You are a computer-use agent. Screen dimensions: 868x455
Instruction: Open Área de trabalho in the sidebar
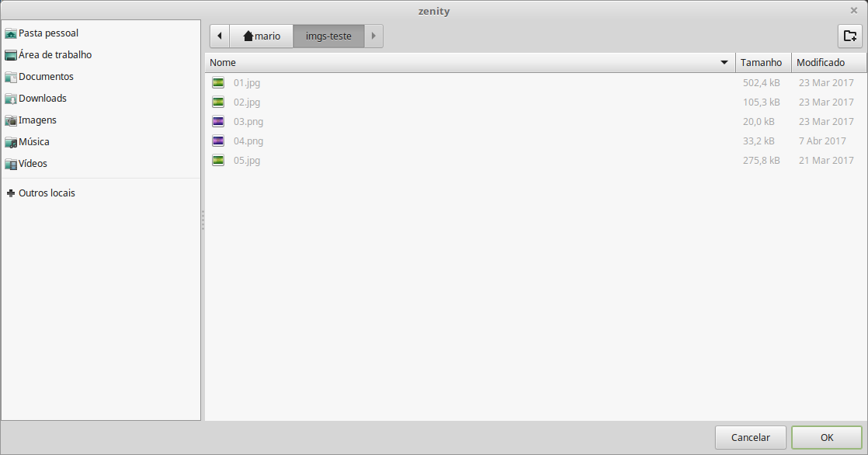(54, 55)
